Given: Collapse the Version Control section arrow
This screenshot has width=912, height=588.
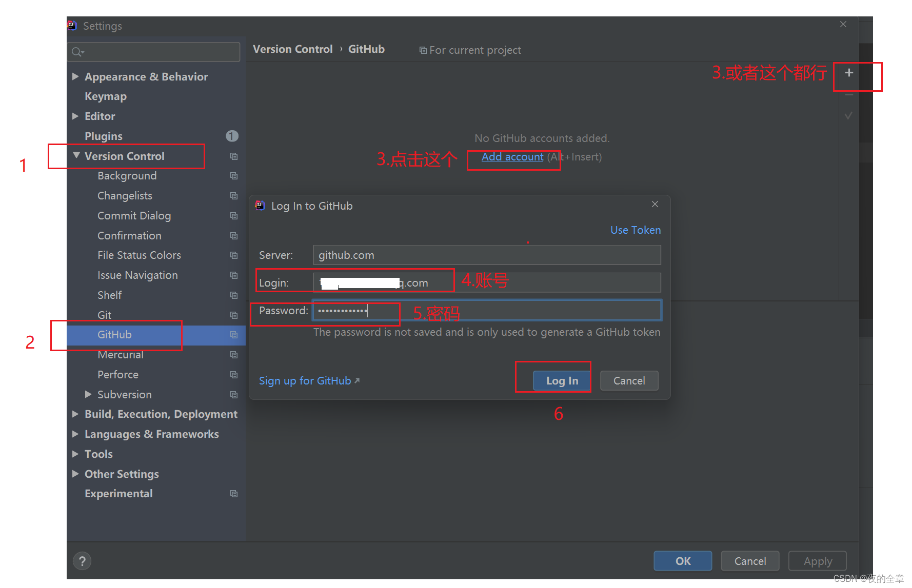Looking at the screenshot, I should (76, 155).
